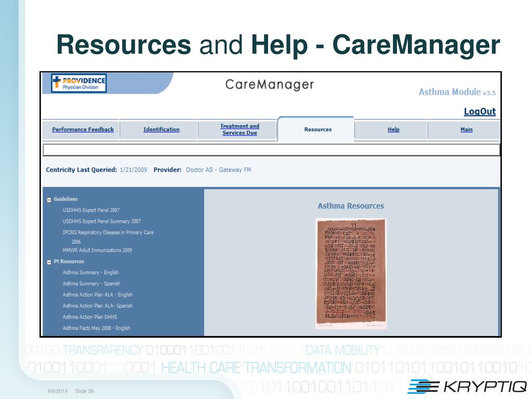Open Asthma Summary - English
Viewport: 532px width, 399px height.
coord(90,272)
